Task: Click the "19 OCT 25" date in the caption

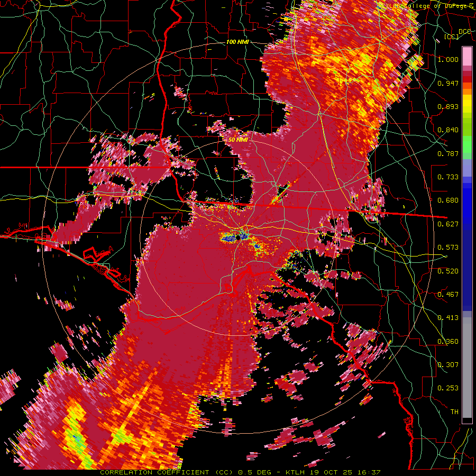Action: pos(330,472)
